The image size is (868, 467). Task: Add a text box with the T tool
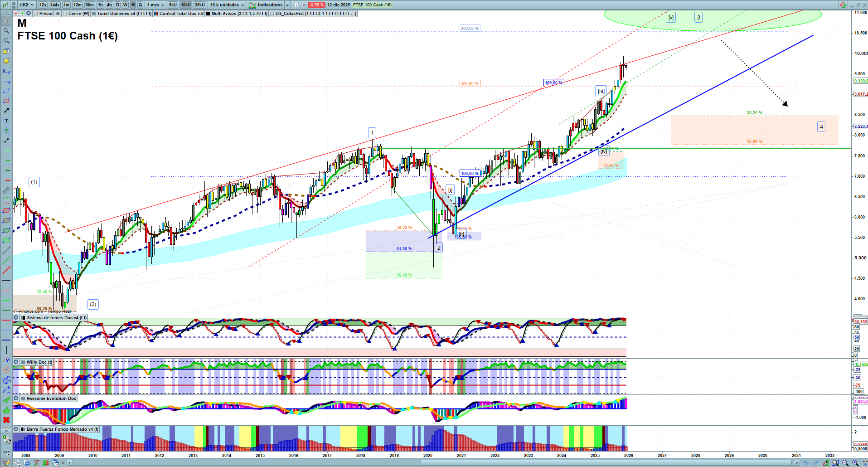click(x=6, y=121)
